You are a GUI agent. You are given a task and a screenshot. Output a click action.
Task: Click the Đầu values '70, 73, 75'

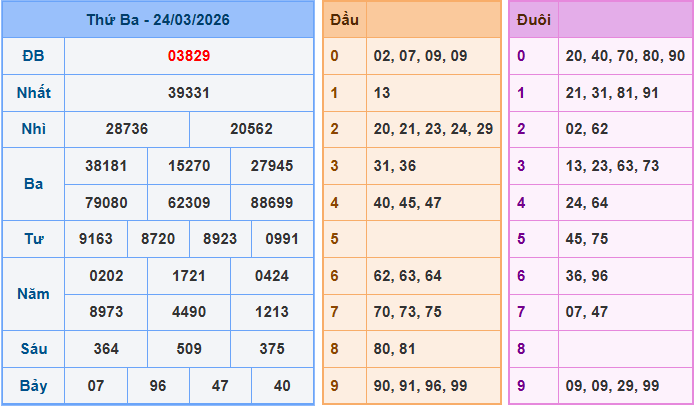pos(407,312)
